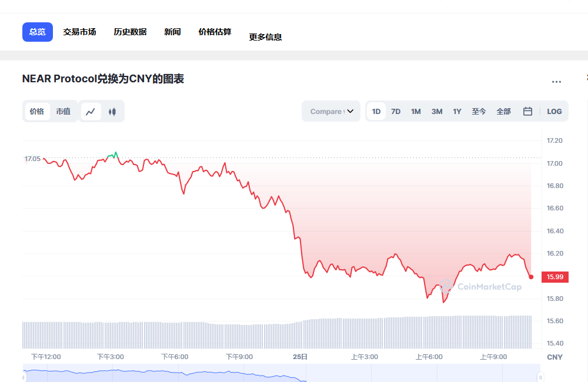Screen dimensions: 588x382
Task: Click the 15.99 current price label
Action: 555,277
